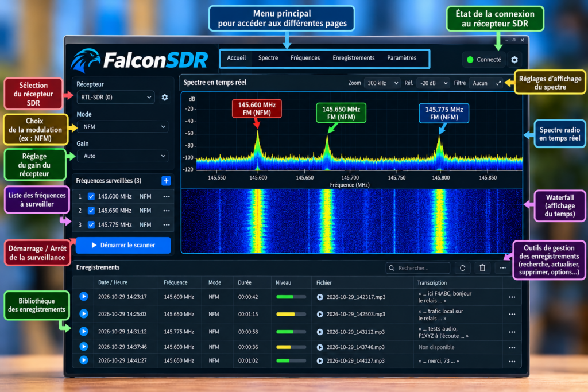Play recording from 14:41:27
This screenshot has height=392, width=588.
(x=84, y=360)
